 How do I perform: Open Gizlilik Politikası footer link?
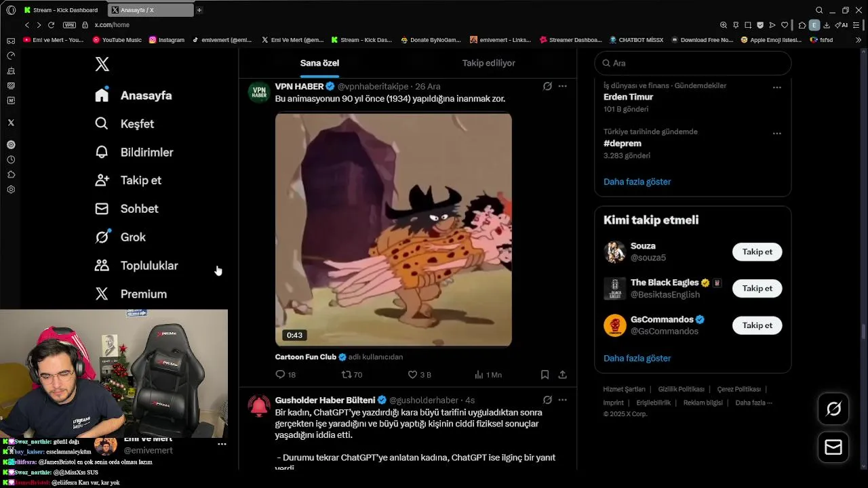681,390
